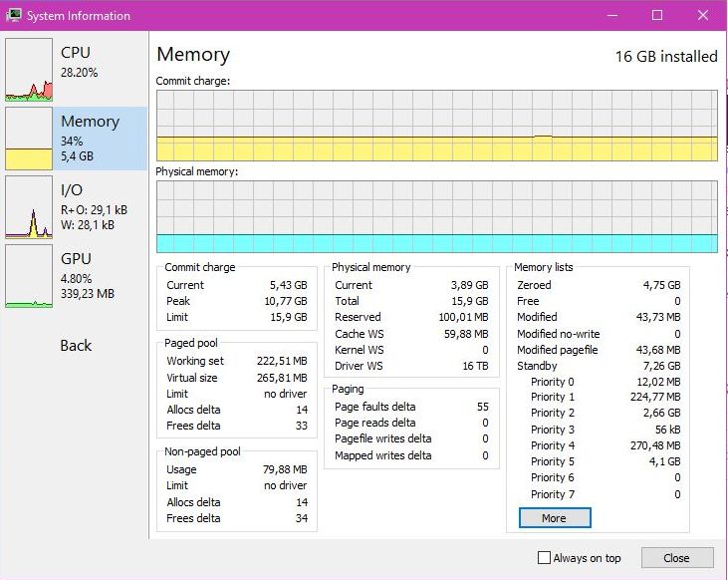The height and width of the screenshot is (580, 728).
Task: Click the Commit charge history graph
Action: (436, 125)
